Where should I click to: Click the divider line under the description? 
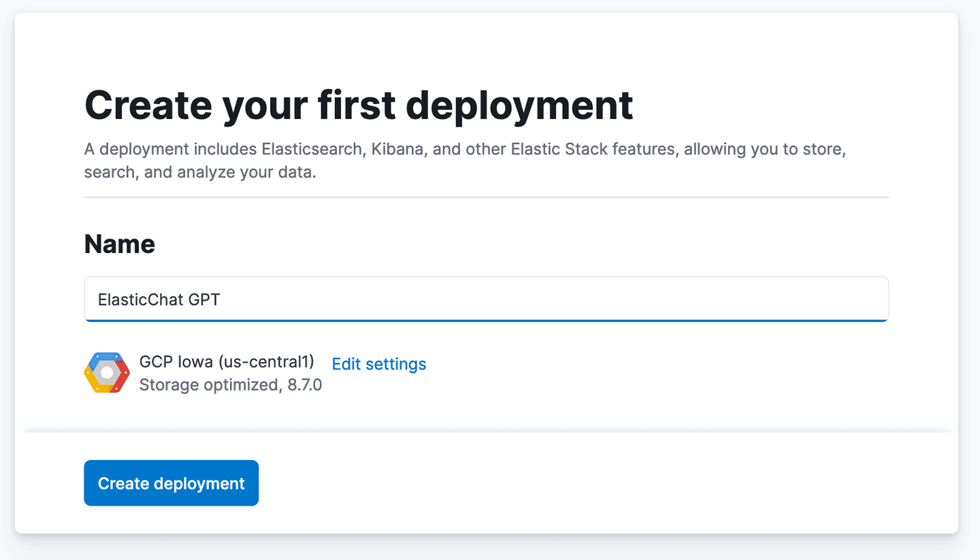point(485,197)
